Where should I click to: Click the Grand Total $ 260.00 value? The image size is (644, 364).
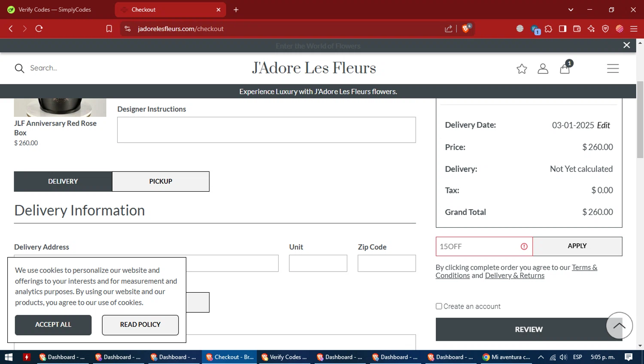tap(598, 212)
